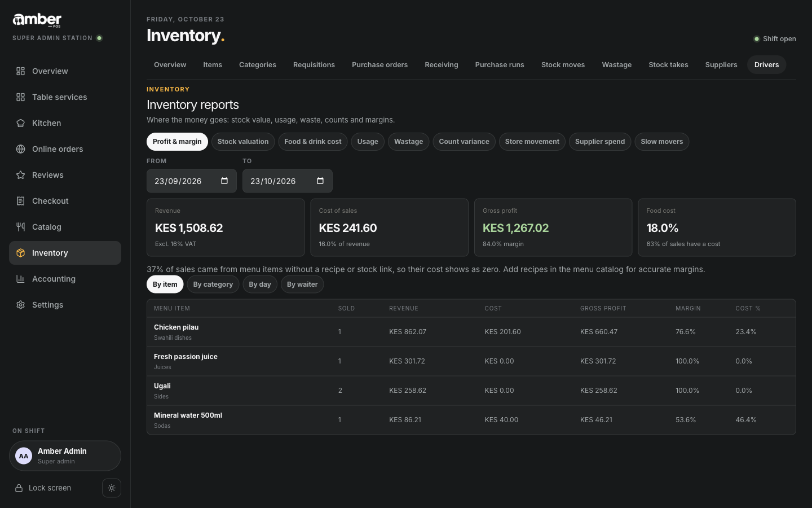812x508 pixels.
Task: Click the Inventory box icon
Action: 20,253
